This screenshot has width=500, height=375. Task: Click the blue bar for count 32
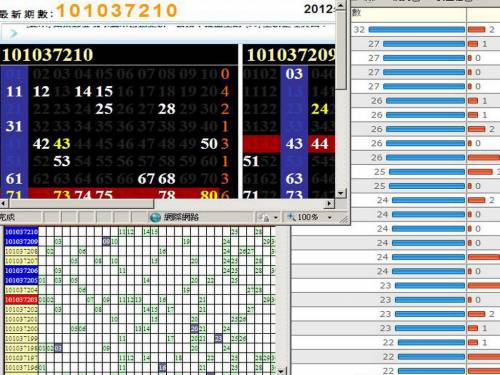coord(417,30)
